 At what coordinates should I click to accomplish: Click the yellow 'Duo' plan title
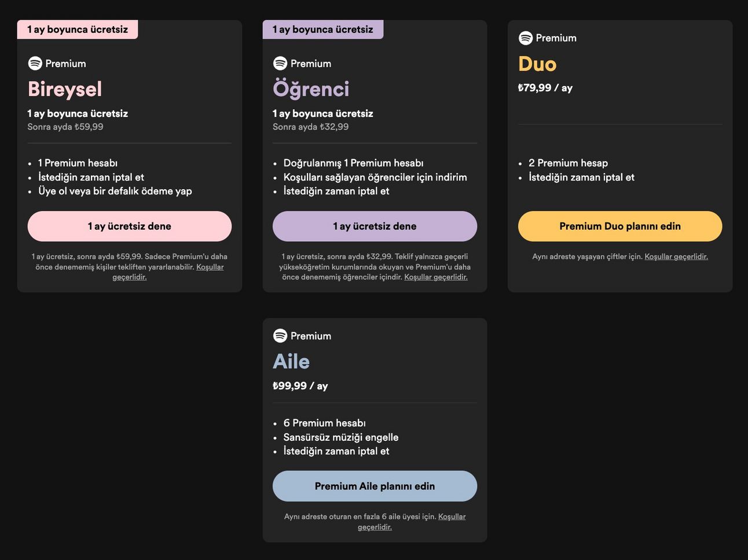click(x=537, y=64)
